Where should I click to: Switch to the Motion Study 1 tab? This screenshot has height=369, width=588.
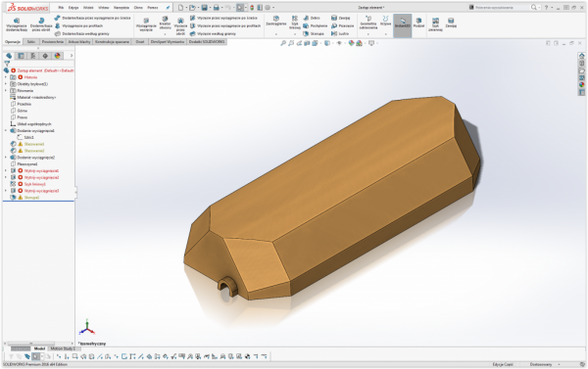63,348
